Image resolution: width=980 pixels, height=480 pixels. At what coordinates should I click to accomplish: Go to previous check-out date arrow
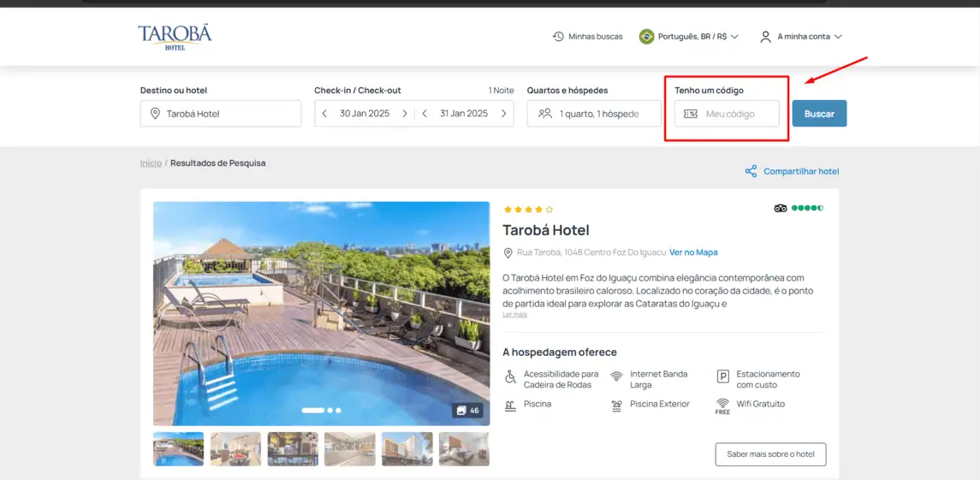pos(425,114)
